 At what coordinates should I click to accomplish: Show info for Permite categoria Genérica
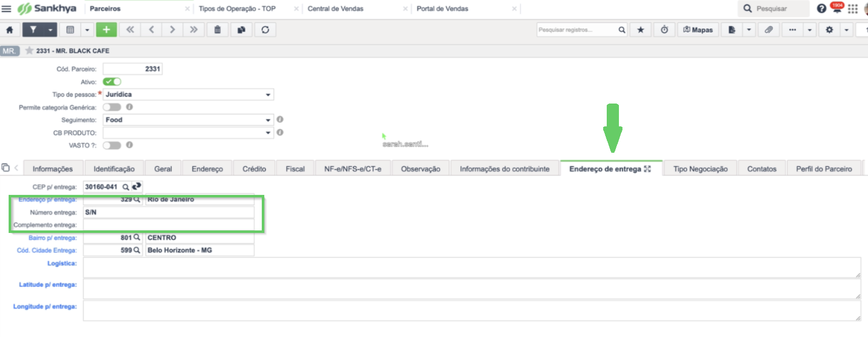click(129, 107)
